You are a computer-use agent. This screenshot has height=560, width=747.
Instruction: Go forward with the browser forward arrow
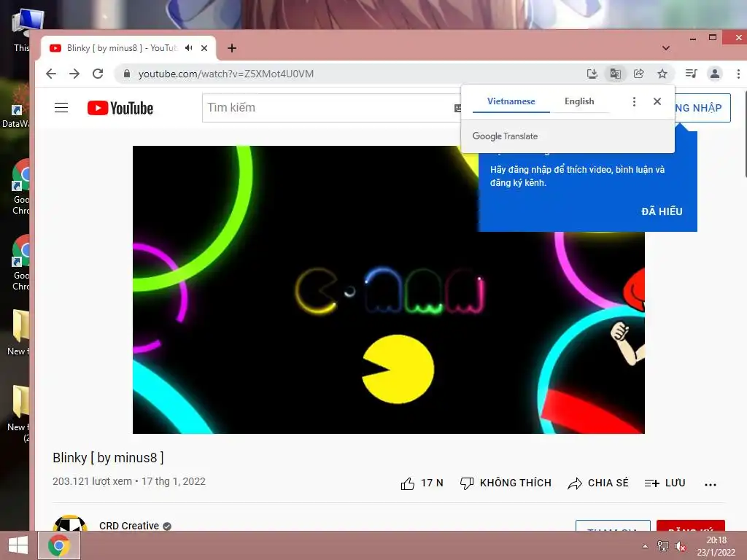click(x=74, y=74)
